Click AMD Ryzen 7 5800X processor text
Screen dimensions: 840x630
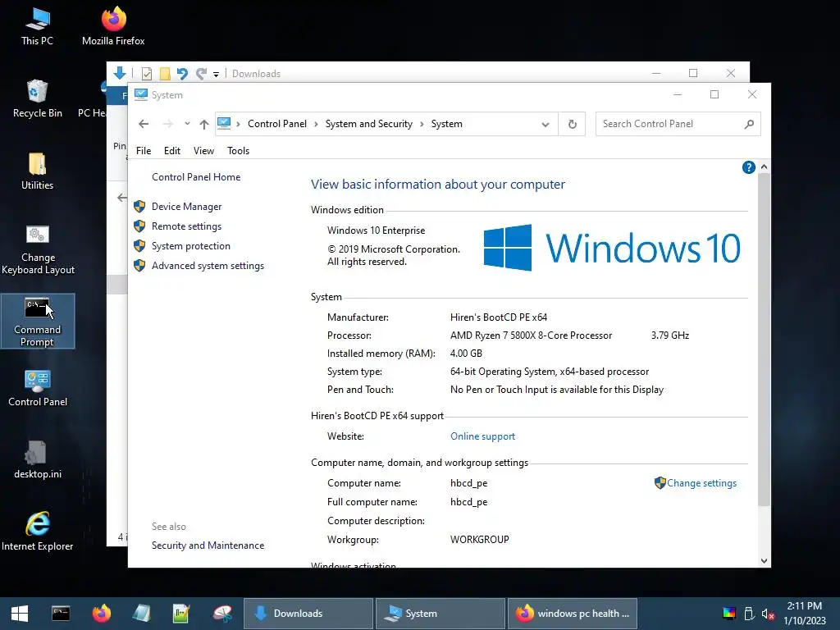pyautogui.click(x=531, y=336)
